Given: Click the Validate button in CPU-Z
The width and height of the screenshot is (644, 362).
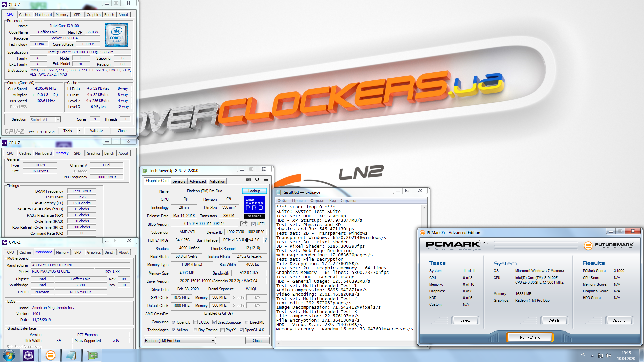Looking at the screenshot, I should pos(96,131).
